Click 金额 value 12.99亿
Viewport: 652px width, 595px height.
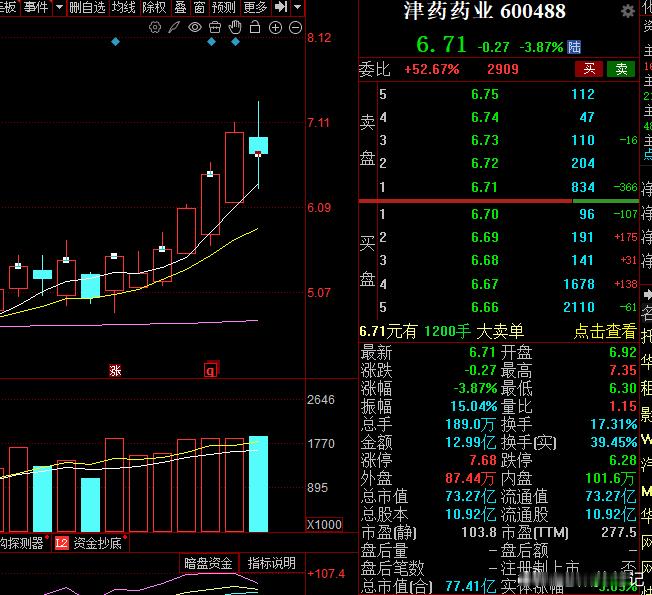pos(471,442)
